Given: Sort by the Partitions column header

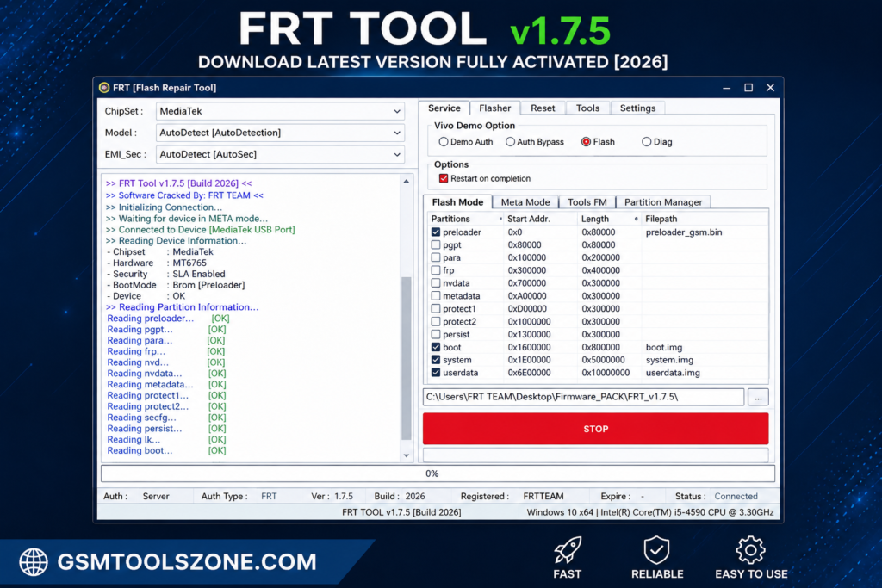Looking at the screenshot, I should coord(465,219).
